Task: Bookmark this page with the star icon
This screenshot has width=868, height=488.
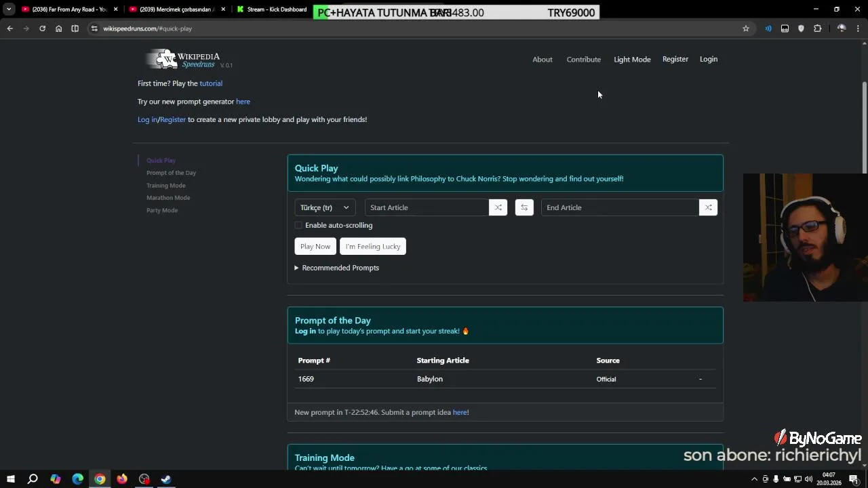Action: point(746,28)
